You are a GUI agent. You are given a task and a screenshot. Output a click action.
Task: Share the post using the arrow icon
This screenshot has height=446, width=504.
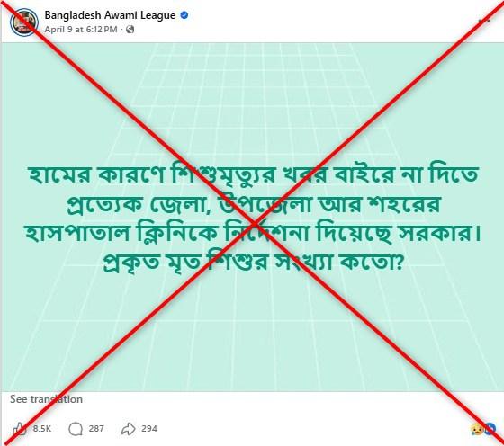128,429
